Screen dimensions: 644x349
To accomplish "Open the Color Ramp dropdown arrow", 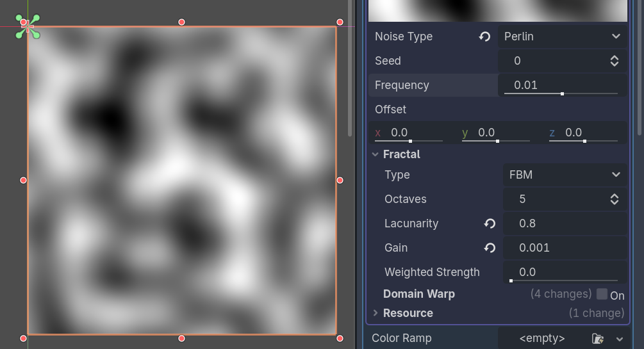I will pyautogui.click(x=620, y=339).
